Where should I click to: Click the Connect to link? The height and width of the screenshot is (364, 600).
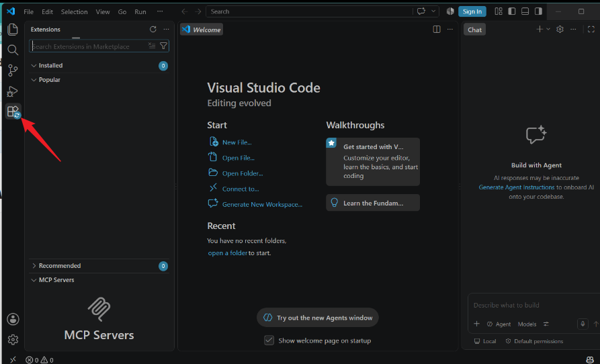tap(241, 189)
